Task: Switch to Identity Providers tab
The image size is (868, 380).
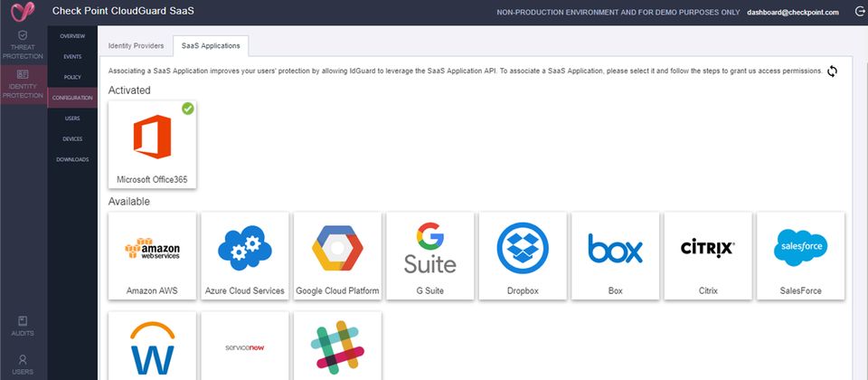Action: coord(137,46)
